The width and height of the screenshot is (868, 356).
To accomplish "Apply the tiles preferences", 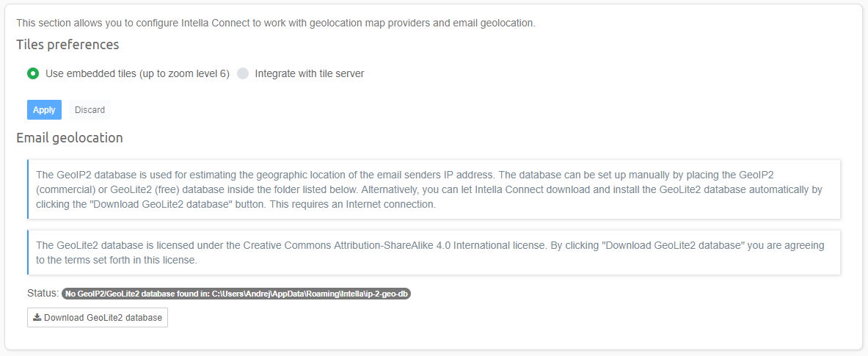I will pyautogui.click(x=44, y=110).
